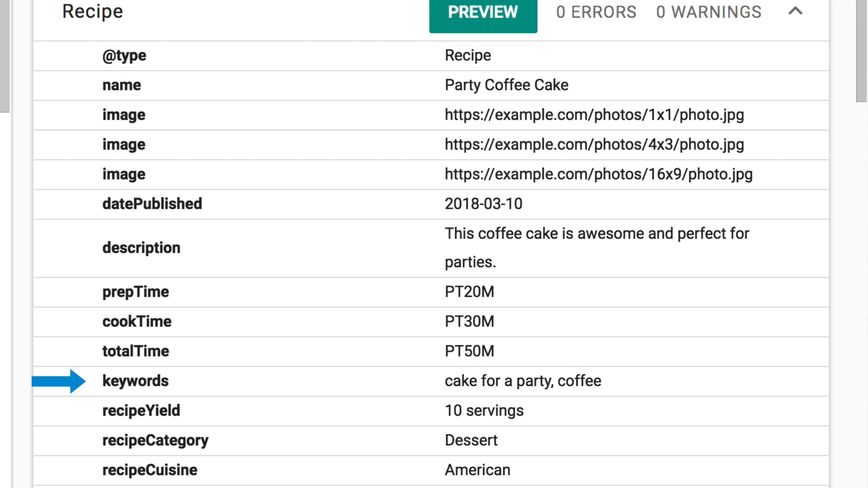Click the recipeYield value 10 servings
The height and width of the screenshot is (488, 868).
click(x=484, y=411)
